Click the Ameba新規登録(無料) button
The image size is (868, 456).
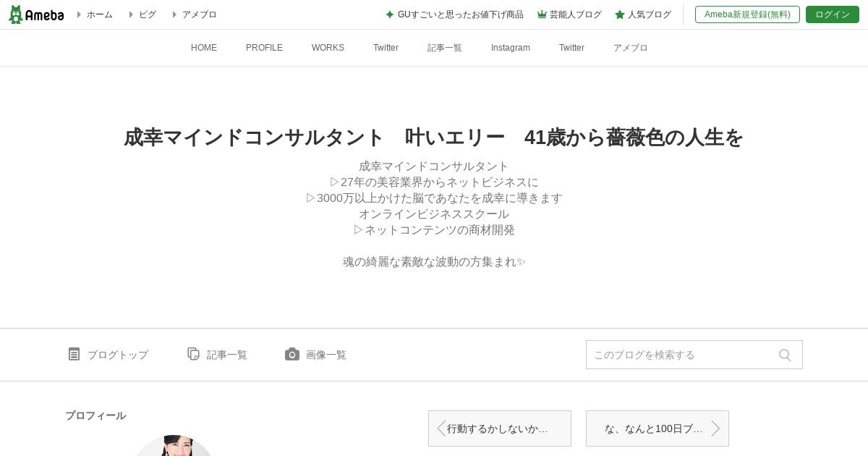747,14
